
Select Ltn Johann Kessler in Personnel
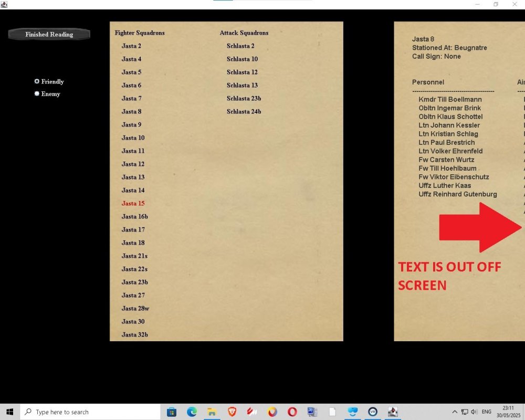tap(449, 125)
